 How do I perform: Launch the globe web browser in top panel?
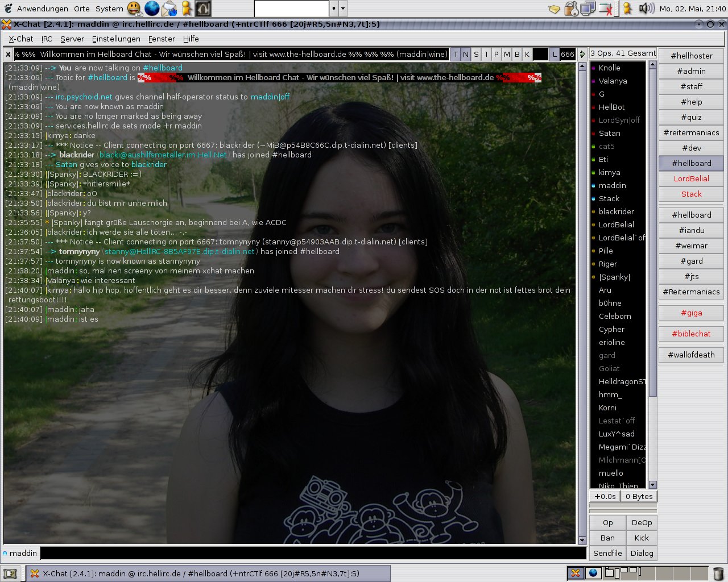[x=152, y=9]
